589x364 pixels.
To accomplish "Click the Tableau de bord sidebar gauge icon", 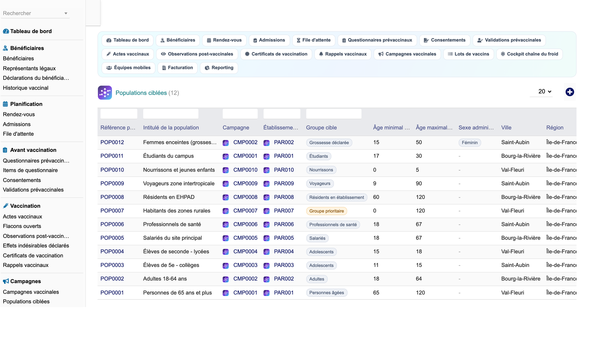I will click(6, 31).
